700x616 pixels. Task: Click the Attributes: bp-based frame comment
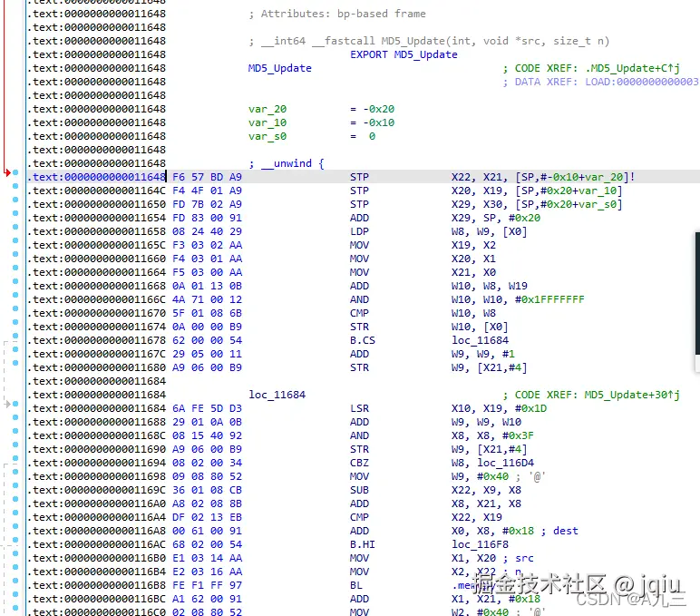(x=337, y=14)
